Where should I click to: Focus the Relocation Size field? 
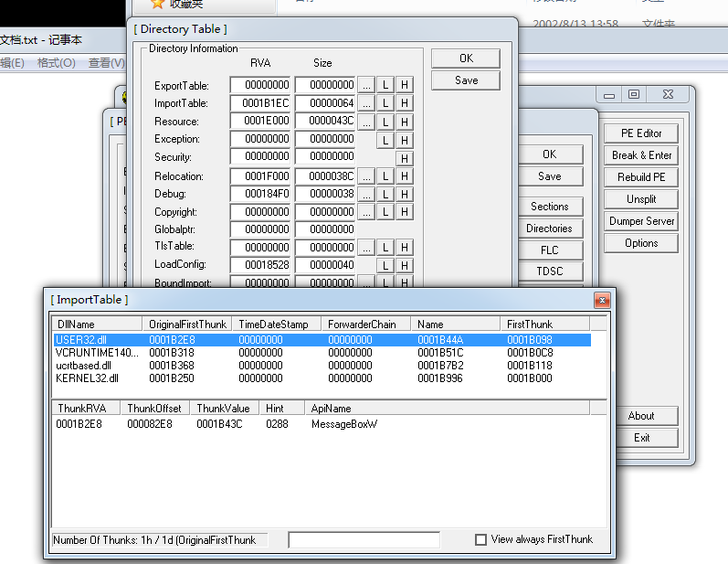pyautogui.click(x=325, y=176)
